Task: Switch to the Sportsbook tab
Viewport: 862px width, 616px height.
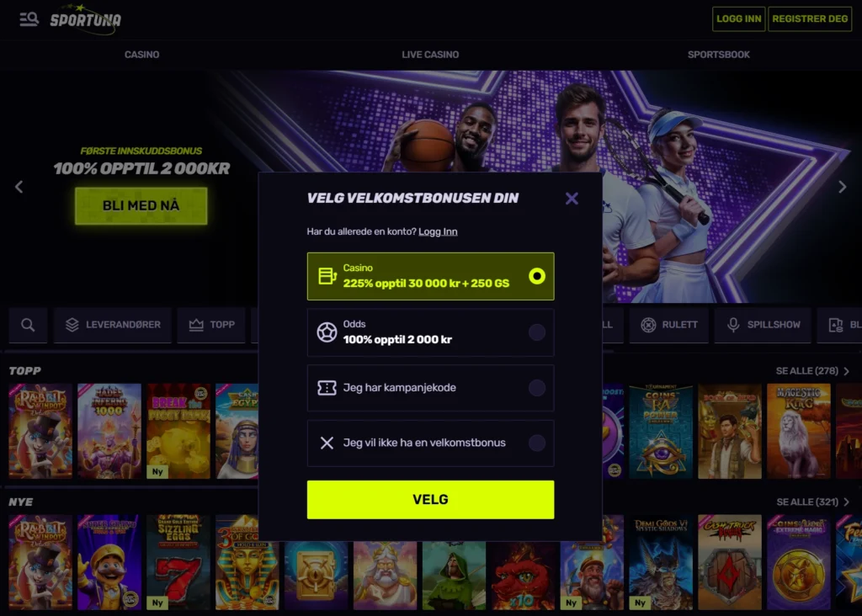Action: click(719, 55)
